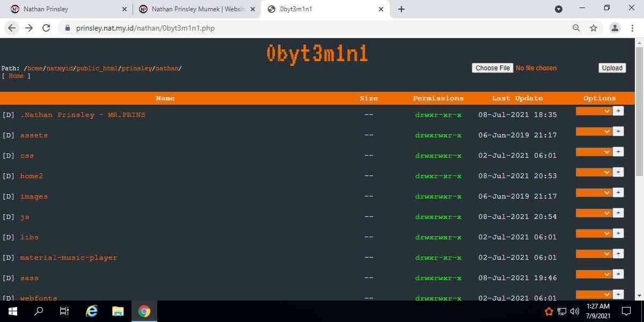View site lock information icon
Screen dimensions: 644x322
(67, 28)
